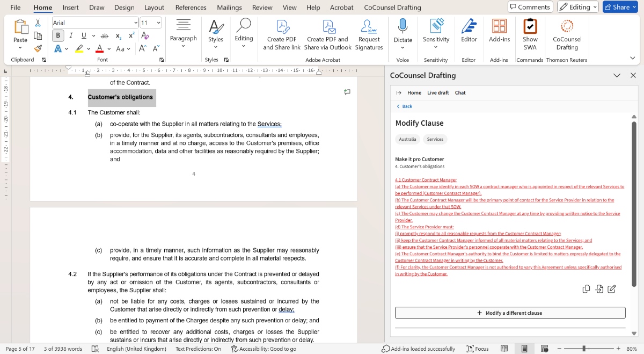
Task: Open Request Signatures
Action: [369, 35]
